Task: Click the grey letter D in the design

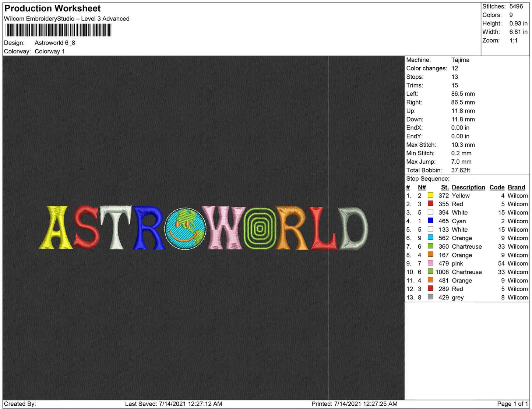Action: click(353, 228)
